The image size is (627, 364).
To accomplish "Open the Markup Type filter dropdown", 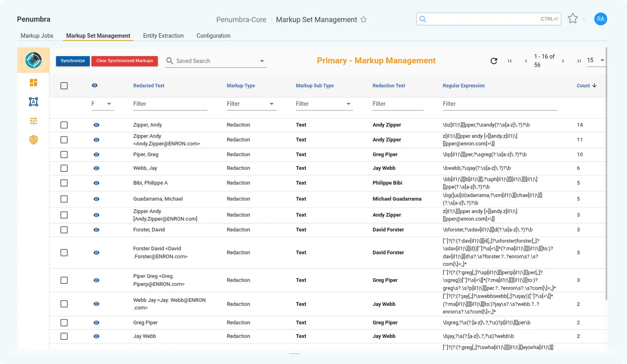I will click(x=271, y=104).
